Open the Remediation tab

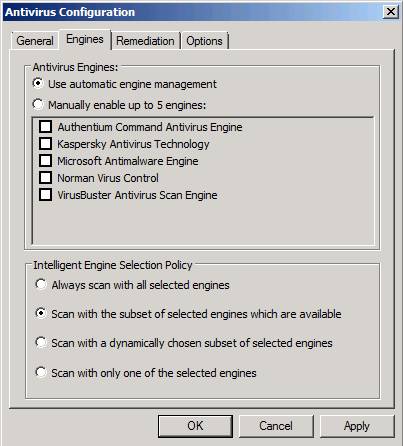tap(145, 41)
